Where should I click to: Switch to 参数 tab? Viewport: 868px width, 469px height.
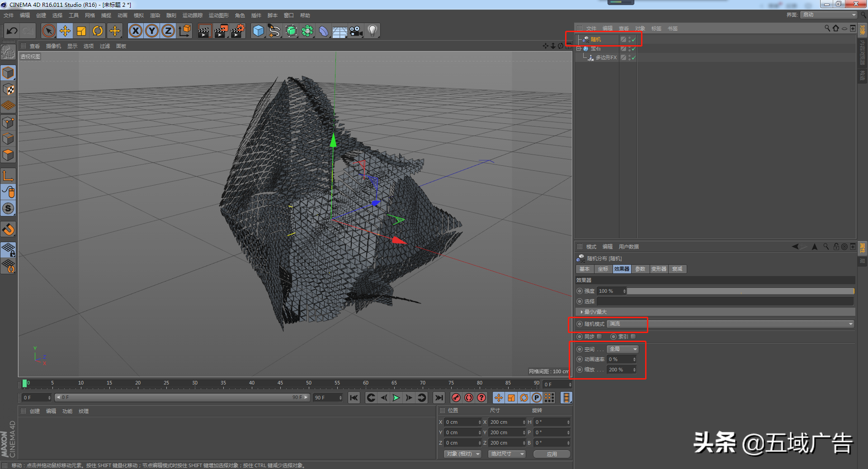640,269
